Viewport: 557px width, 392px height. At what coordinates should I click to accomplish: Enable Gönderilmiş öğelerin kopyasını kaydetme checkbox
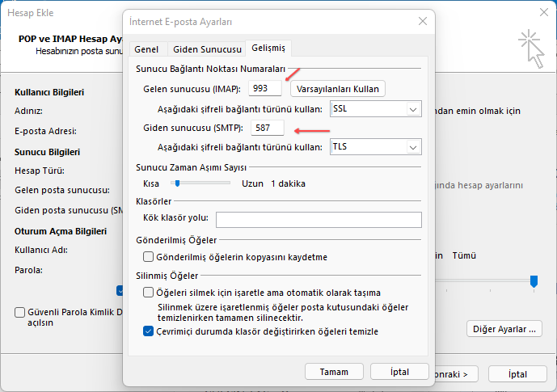pos(148,257)
